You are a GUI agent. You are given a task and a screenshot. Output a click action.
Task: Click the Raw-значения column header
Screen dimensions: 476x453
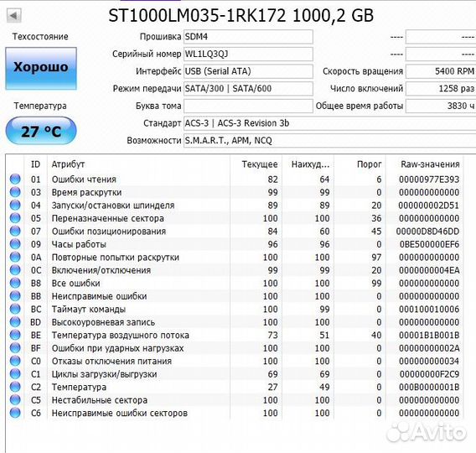424,164
